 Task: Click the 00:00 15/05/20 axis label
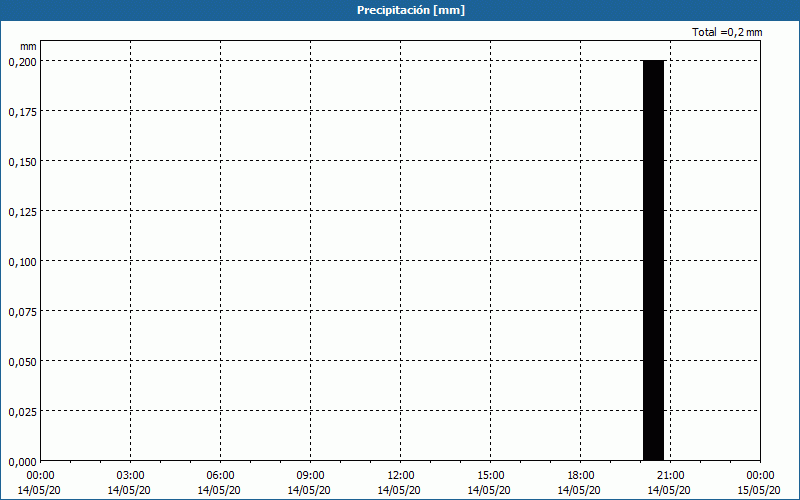[759, 482]
